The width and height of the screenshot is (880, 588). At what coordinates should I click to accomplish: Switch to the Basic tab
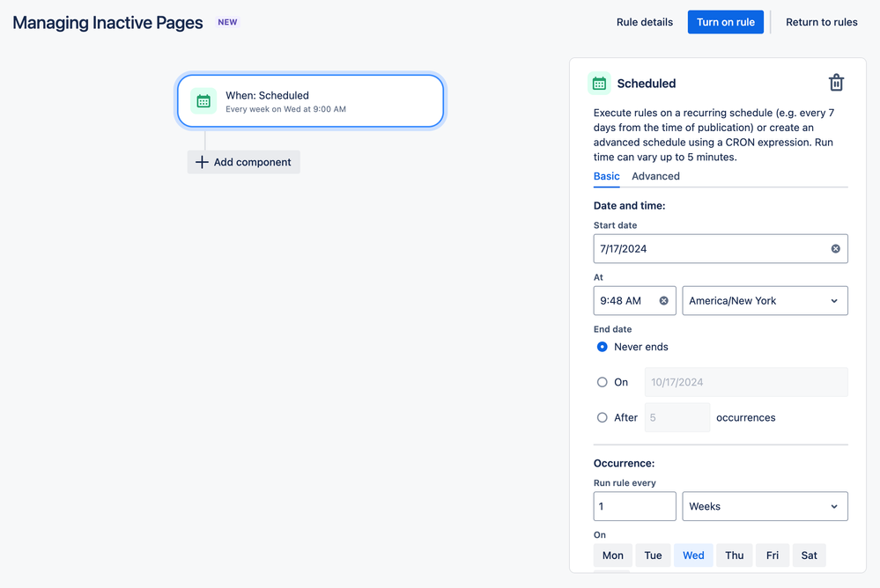[x=607, y=176]
